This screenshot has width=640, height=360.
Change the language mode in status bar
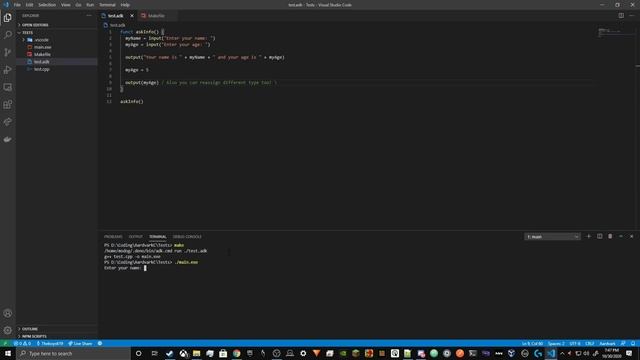pyautogui.click(x=607, y=344)
